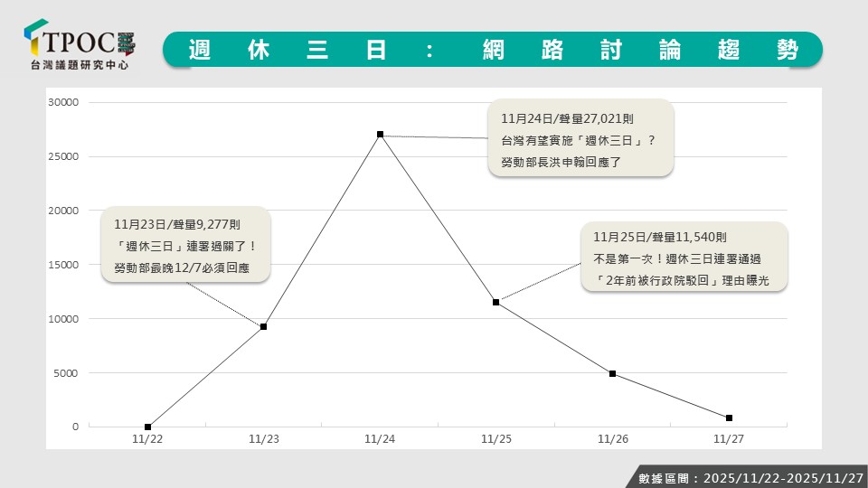Viewport: 868px width, 488px height.
Task: Select the 11/23 data point marker
Action: pyautogui.click(x=263, y=326)
